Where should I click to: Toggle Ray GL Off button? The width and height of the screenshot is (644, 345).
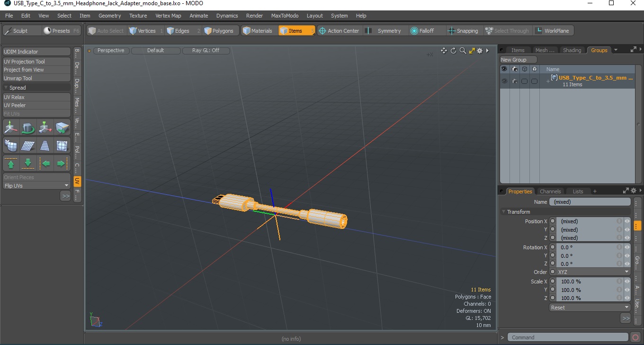[x=206, y=50]
